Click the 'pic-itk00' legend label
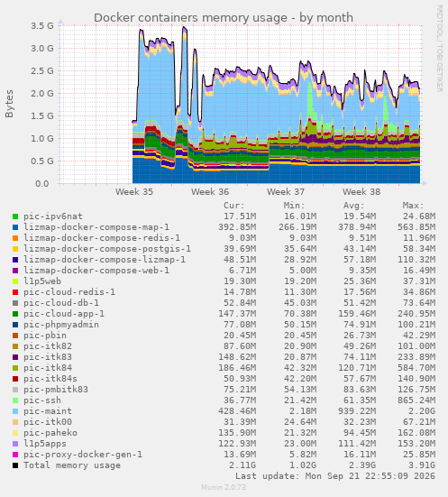Image resolution: width=448 pixels, height=497 pixels. click(x=48, y=422)
